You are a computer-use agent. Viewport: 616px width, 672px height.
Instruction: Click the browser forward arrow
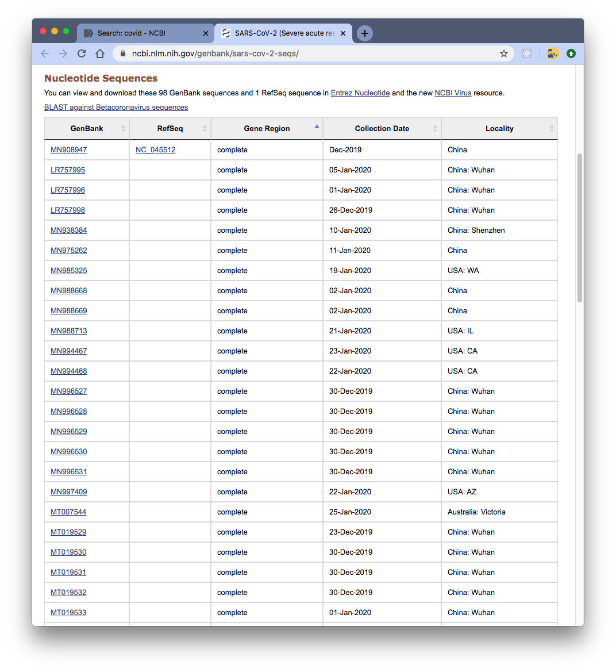63,53
